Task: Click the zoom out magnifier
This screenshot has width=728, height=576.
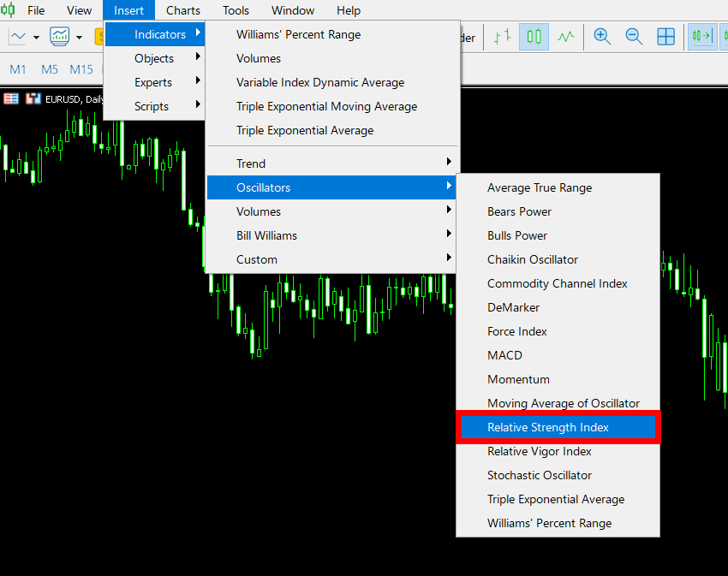Action: [634, 37]
